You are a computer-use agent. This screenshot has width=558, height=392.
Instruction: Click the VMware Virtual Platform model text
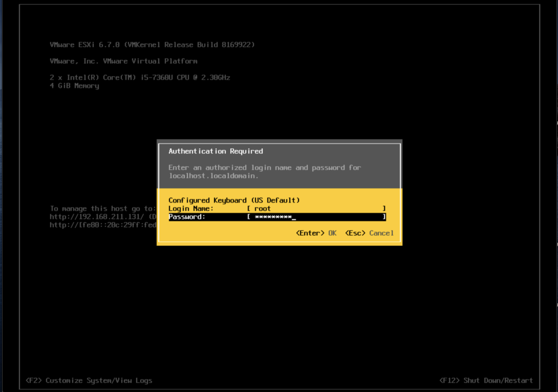coord(123,61)
